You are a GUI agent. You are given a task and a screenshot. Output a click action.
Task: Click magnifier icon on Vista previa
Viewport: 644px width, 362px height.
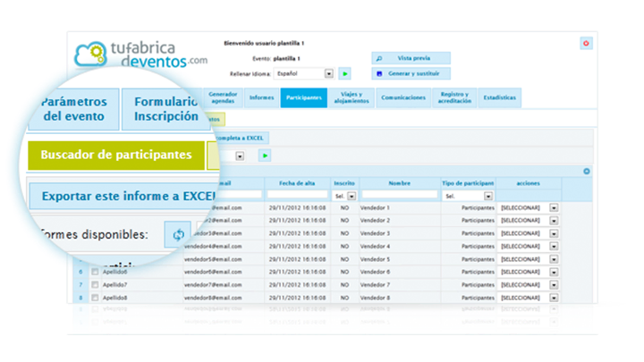pyautogui.click(x=379, y=58)
